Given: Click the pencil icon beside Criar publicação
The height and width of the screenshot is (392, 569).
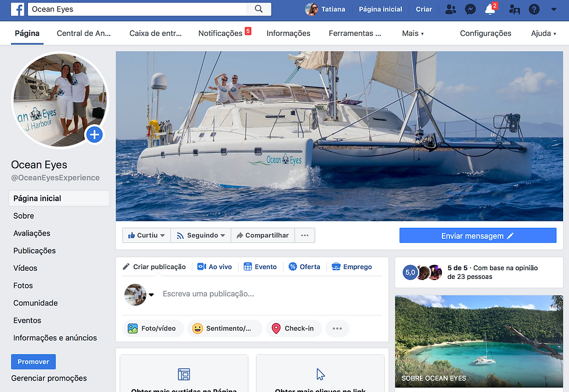Looking at the screenshot, I should pos(126,267).
